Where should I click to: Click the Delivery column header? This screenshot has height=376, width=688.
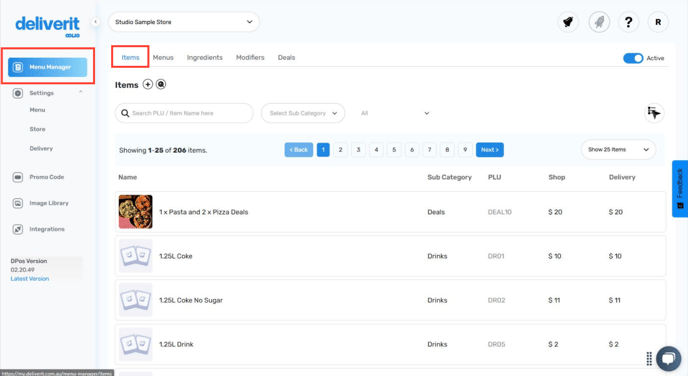[622, 177]
